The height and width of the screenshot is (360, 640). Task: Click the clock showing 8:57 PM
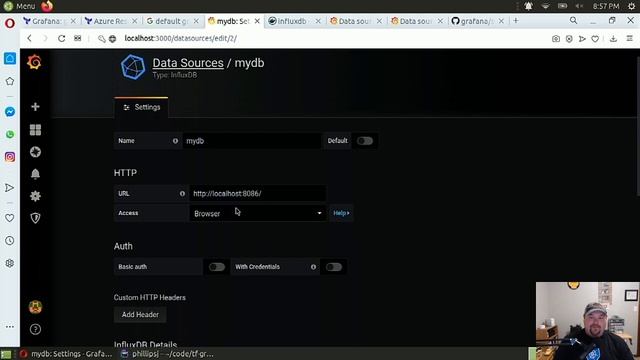click(x=606, y=6)
